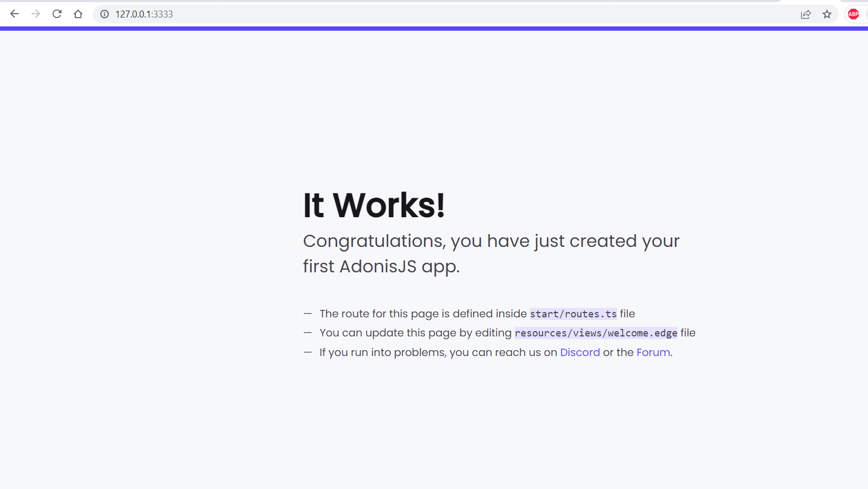View site information icon in address bar
The width and height of the screenshot is (868, 489).
pos(105,14)
